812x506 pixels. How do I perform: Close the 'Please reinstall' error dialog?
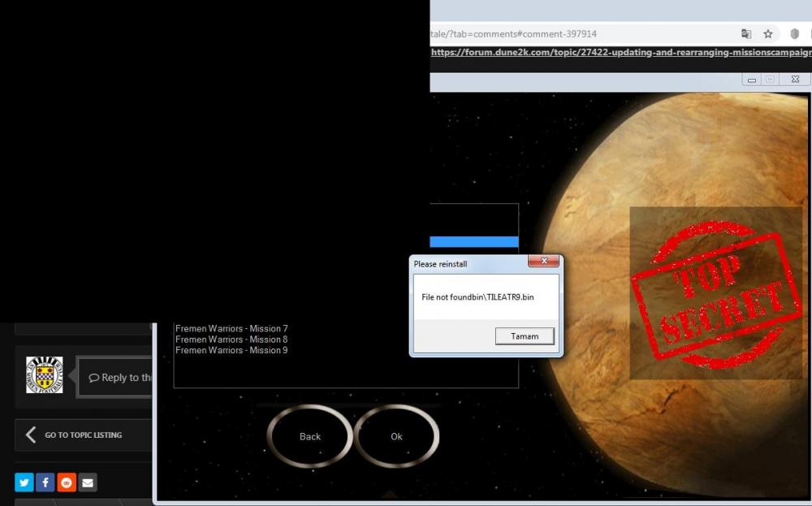tap(543, 262)
